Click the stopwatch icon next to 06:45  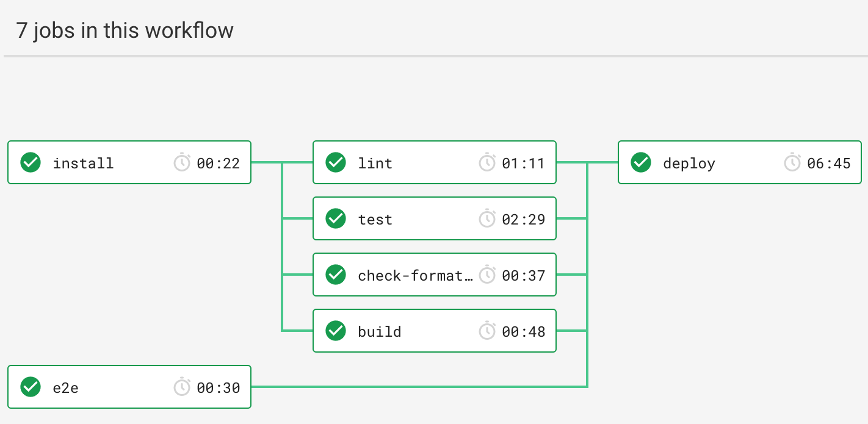[x=792, y=163]
